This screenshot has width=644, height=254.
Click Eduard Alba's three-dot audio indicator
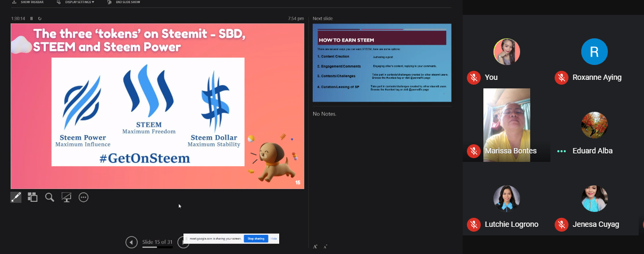point(561,151)
